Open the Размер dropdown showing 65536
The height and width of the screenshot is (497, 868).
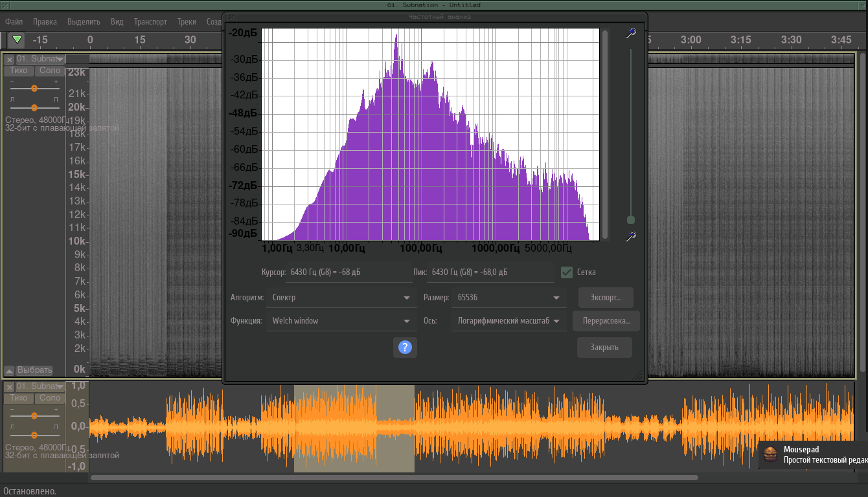pyautogui.click(x=508, y=298)
